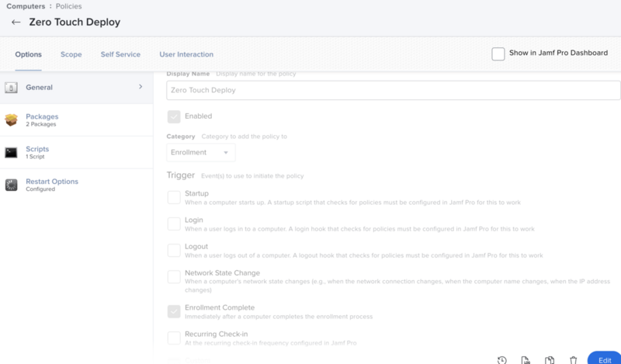Screen dimensions: 621x364
Task: Click the Computers breadcrumb link
Action: (x=26, y=6)
